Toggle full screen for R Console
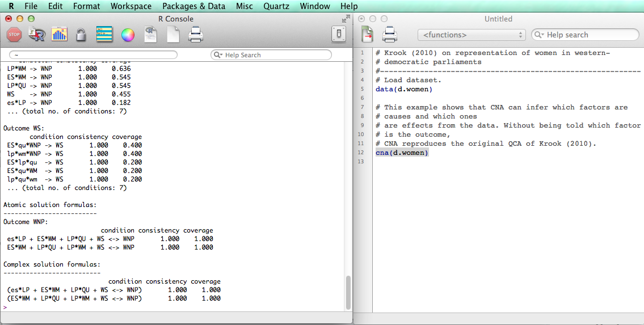Image resolution: width=644 pixels, height=325 pixels. coord(346,19)
